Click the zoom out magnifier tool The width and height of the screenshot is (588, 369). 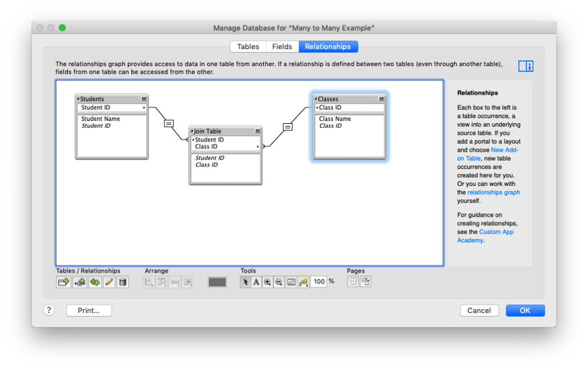click(x=279, y=282)
